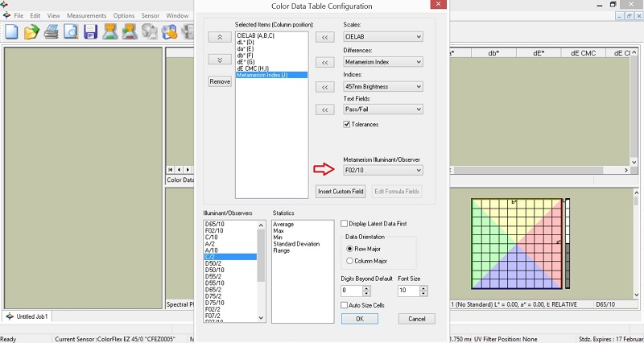The width and height of the screenshot is (644, 343).
Task: Click the lightness bar beside the color plot
Action: (x=568, y=244)
